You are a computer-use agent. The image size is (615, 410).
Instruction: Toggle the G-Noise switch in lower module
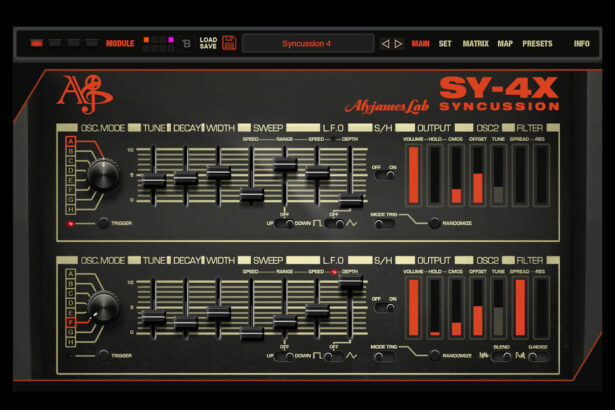tap(538, 356)
